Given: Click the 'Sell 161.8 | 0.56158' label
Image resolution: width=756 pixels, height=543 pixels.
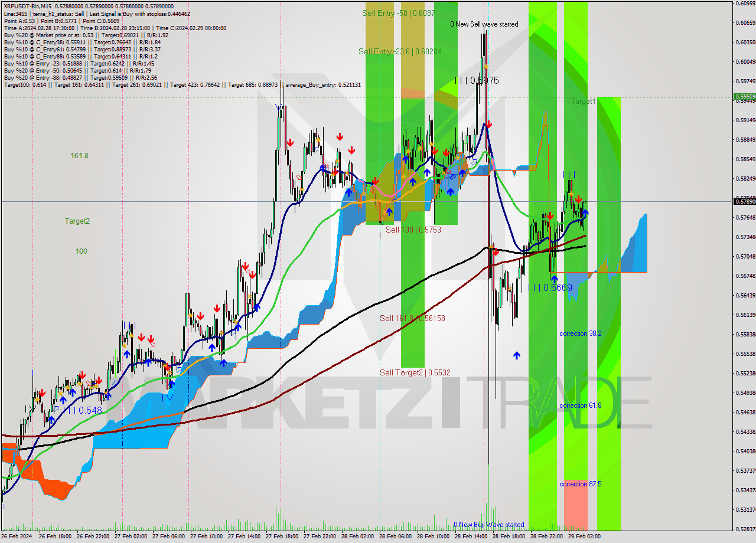Looking at the screenshot, I should coord(412,318).
